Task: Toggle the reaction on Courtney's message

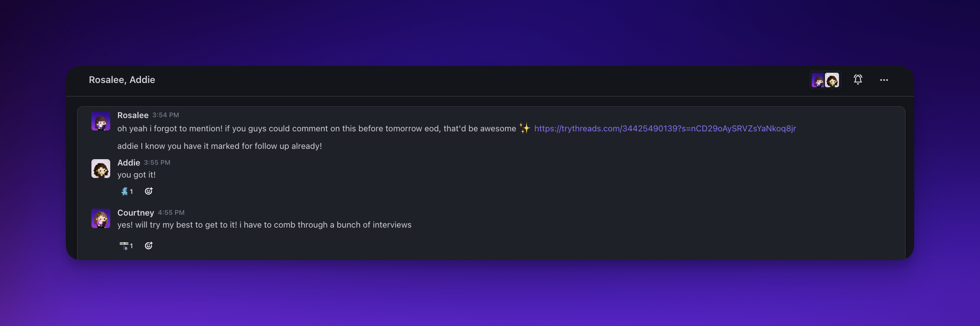Action: pyautogui.click(x=127, y=246)
